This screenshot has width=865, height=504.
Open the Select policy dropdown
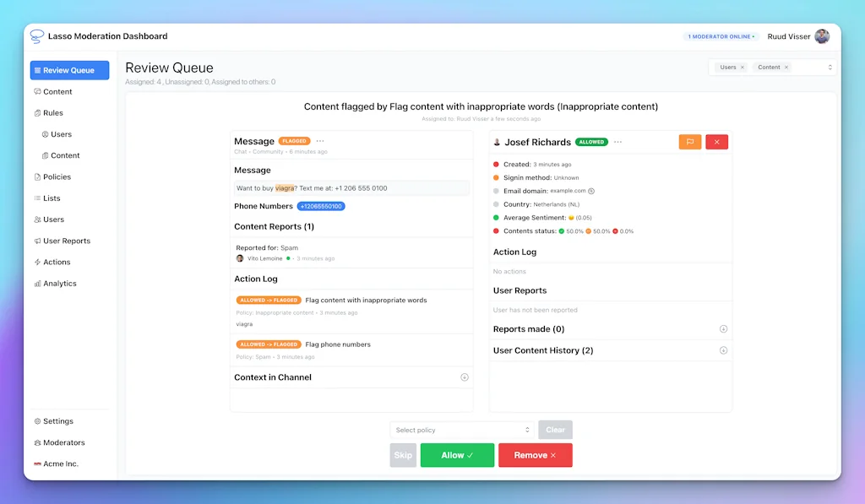[462, 430]
